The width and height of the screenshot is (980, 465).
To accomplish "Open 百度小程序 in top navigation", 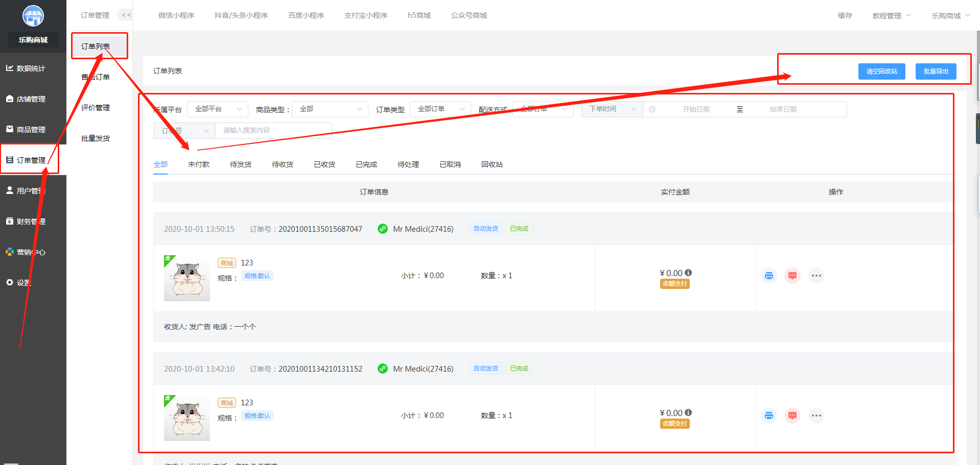I will point(306,15).
